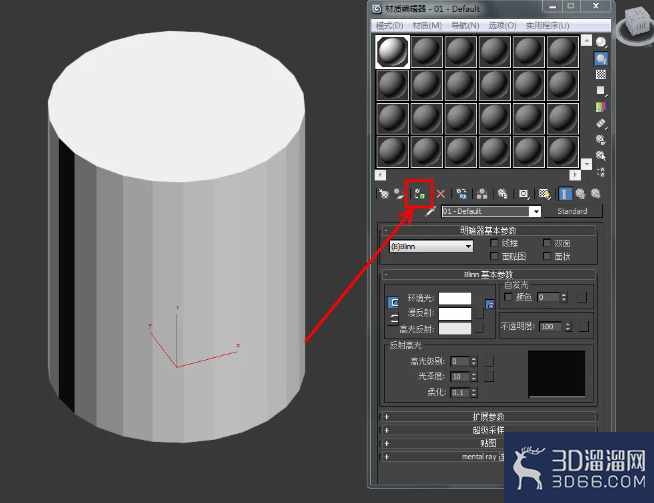Toggle the Backlight icon
The width and height of the screenshot is (654, 503).
(x=601, y=58)
